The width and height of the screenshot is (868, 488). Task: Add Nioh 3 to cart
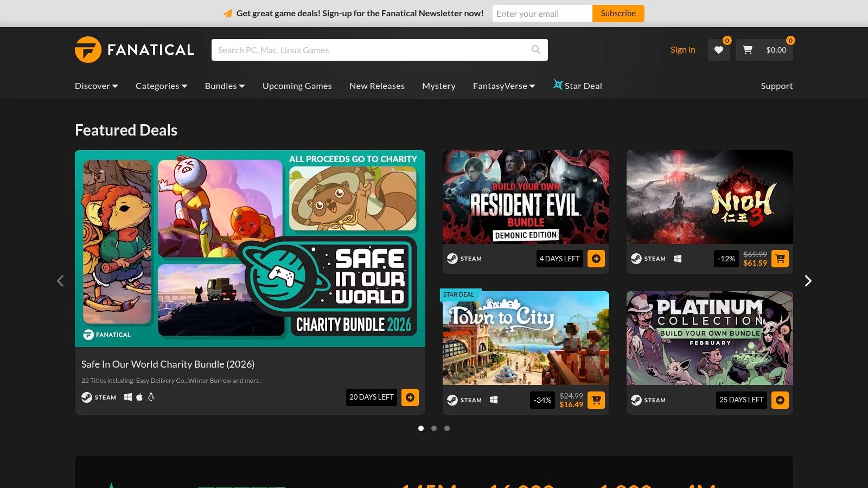coord(780,259)
